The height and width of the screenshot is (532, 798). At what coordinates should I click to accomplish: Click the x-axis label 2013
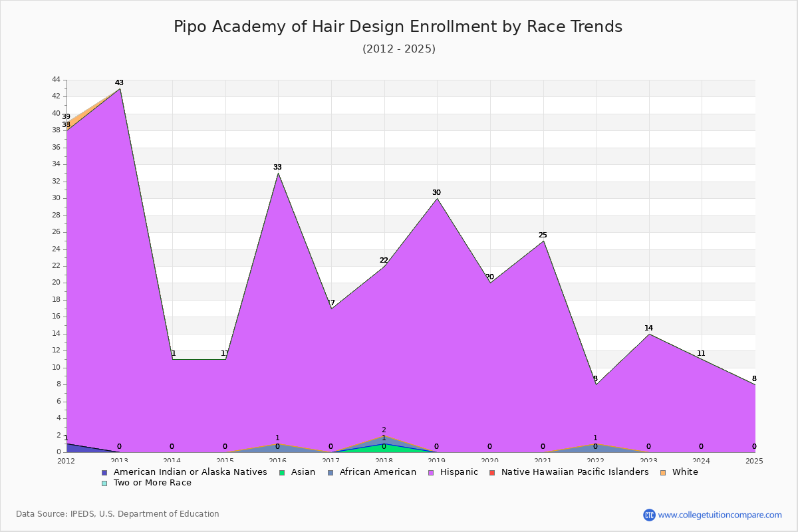coord(119,460)
